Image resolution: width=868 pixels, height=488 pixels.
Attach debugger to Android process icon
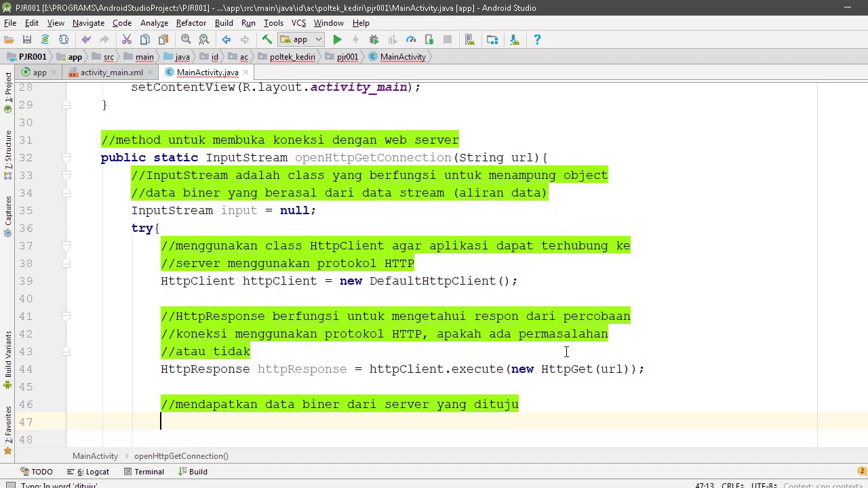429,40
